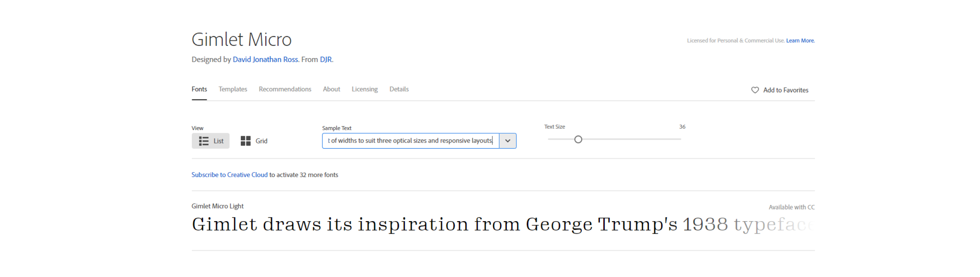Click the Gimlet Micro Light font name

(x=217, y=206)
